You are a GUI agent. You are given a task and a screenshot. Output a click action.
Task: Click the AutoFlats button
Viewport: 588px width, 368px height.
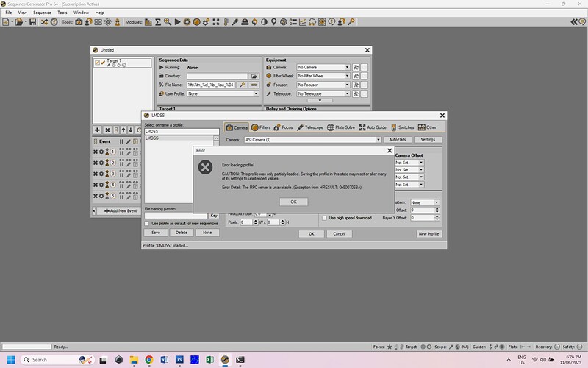(398, 140)
